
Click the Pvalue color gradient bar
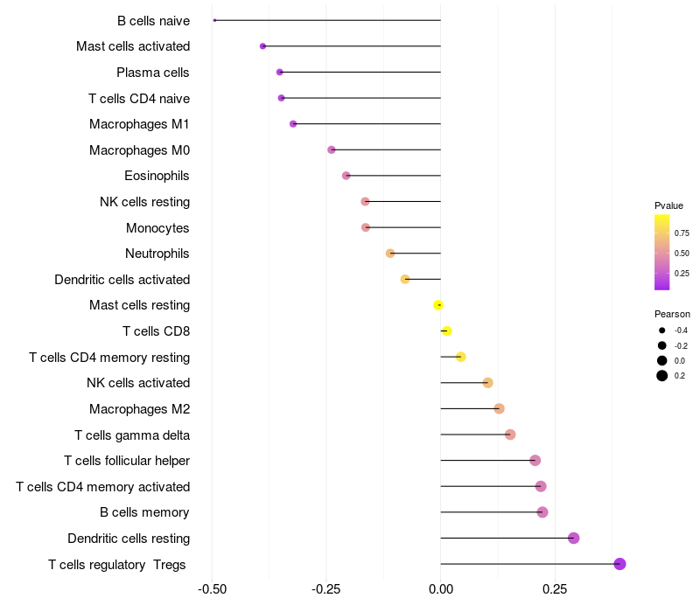(x=661, y=252)
